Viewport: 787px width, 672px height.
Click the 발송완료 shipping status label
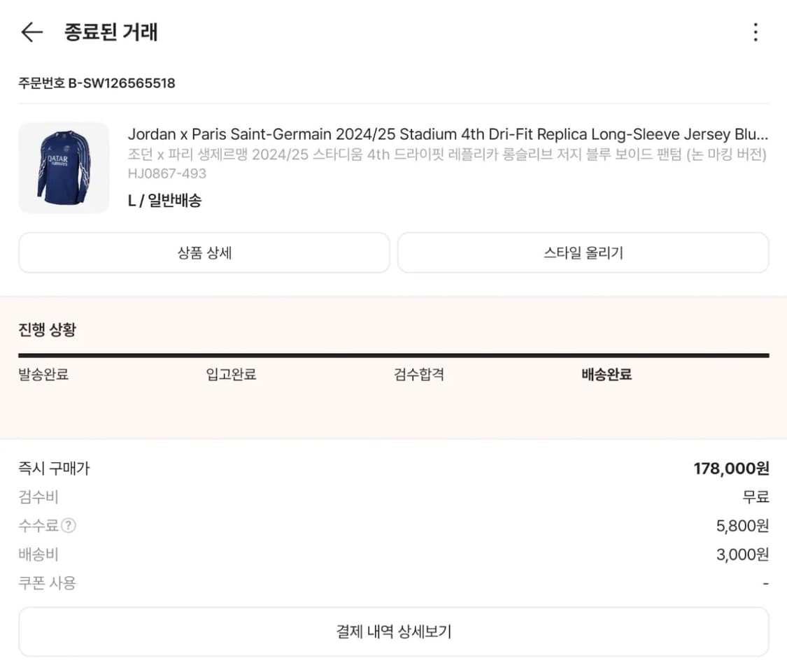coord(43,374)
